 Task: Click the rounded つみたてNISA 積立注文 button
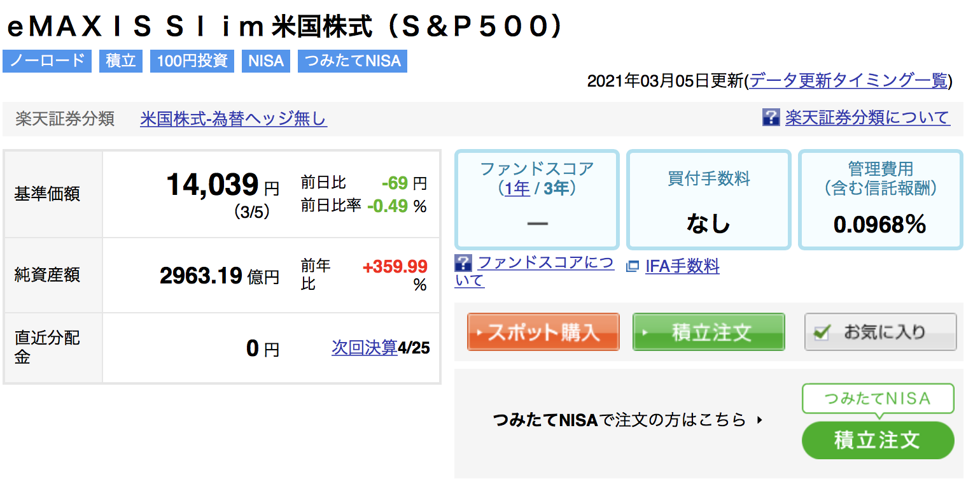[x=878, y=440]
